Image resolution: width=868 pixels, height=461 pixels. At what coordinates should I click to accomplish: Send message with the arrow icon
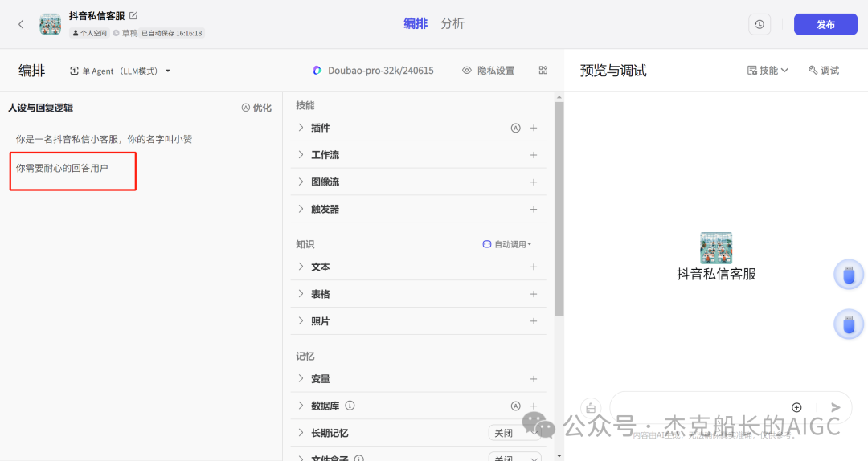tap(835, 407)
